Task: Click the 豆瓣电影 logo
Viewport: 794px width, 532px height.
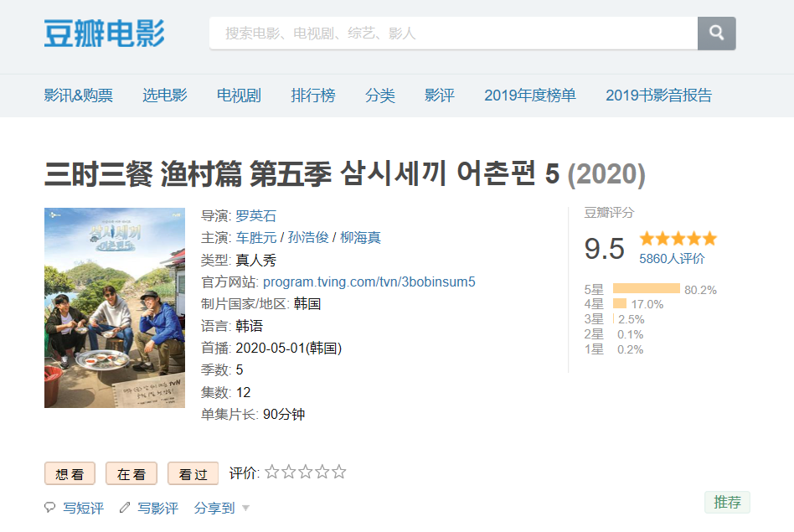Action: tap(104, 34)
